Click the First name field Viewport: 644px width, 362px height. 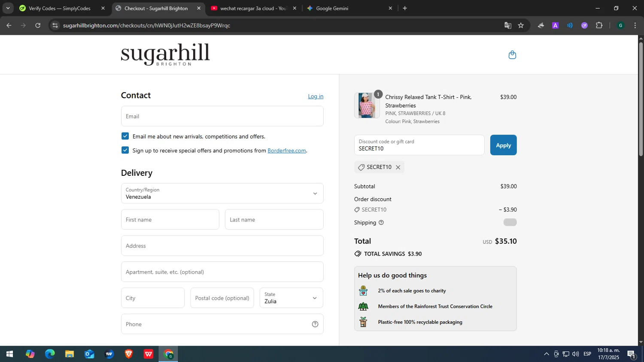(x=170, y=220)
